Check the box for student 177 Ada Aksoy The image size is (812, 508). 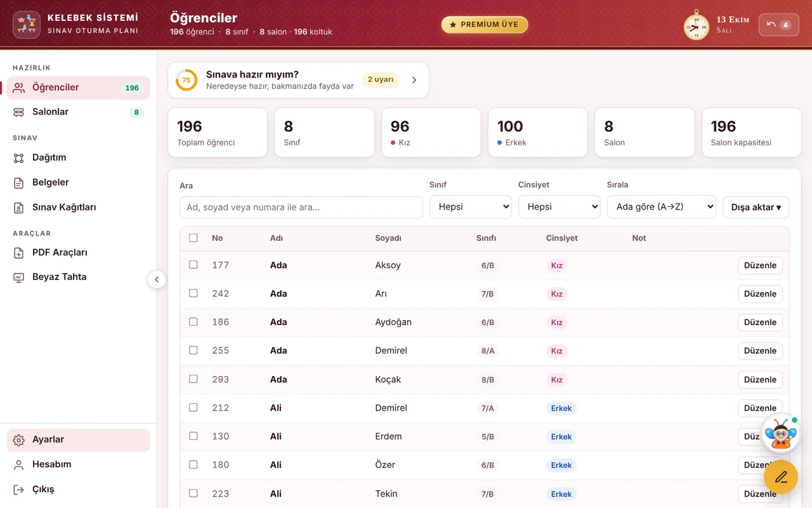193,265
